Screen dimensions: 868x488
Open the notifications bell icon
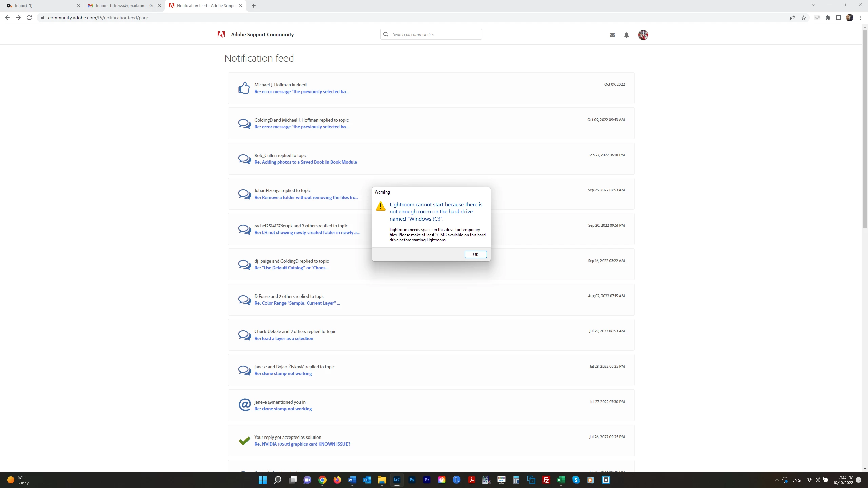[x=626, y=35]
